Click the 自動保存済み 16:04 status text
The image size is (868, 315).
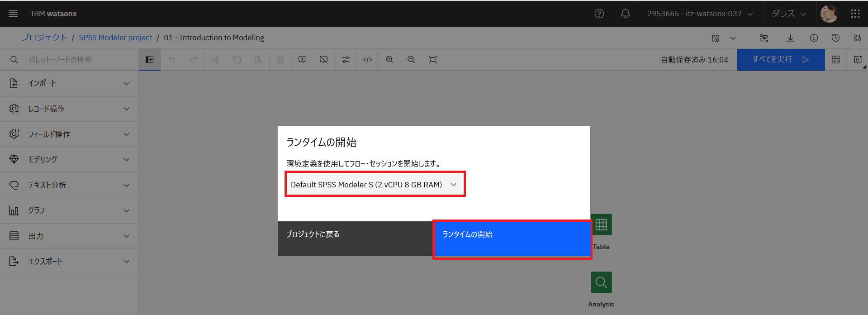click(694, 60)
